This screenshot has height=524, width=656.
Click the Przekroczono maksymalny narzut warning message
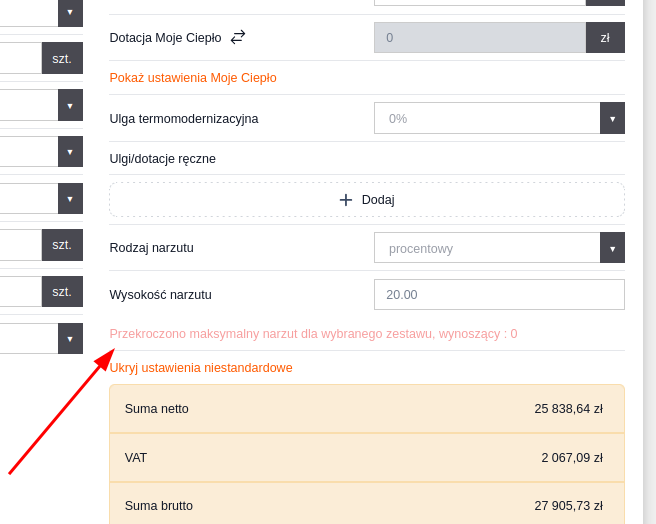tap(313, 334)
